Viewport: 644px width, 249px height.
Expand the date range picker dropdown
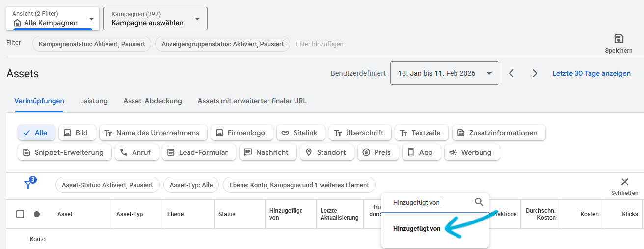point(444,73)
